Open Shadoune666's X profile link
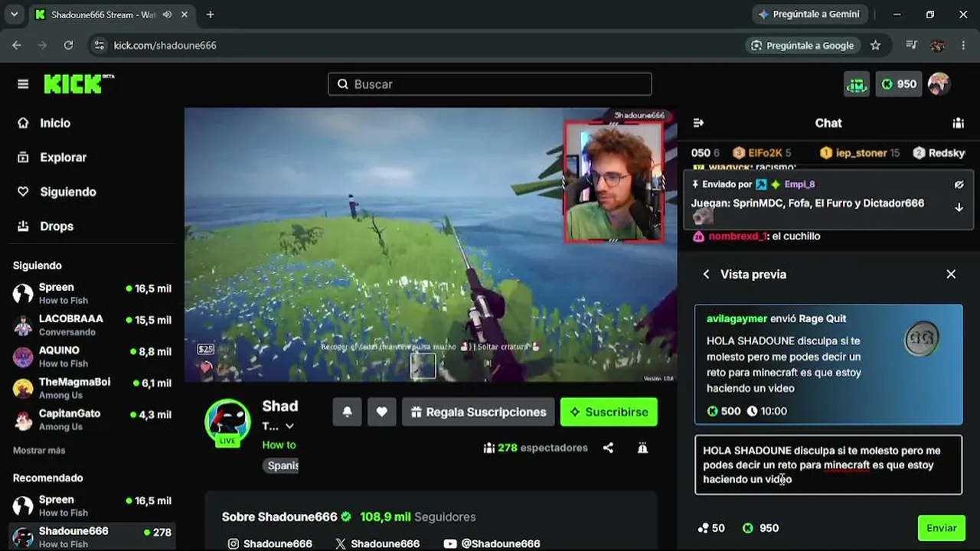This screenshot has height=551, width=980. pos(377,543)
